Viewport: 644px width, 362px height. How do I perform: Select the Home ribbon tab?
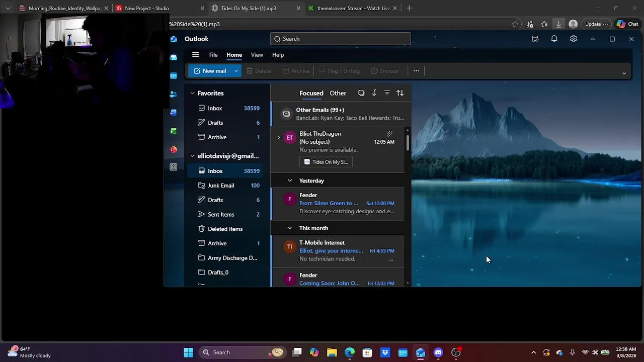234,55
